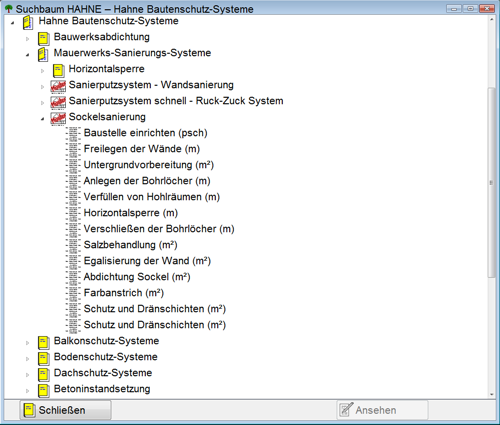Select the Salzbehandlung (m²) entry

pyautogui.click(x=130, y=245)
